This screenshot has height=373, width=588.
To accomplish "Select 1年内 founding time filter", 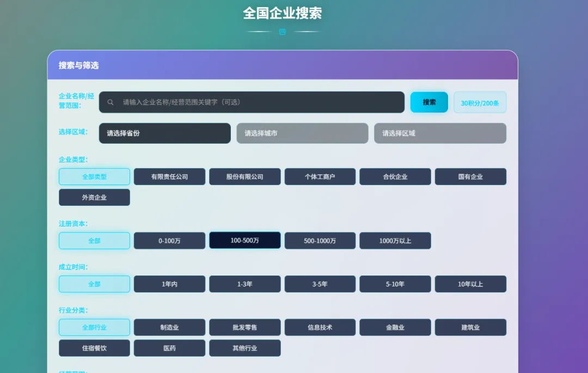I will pyautogui.click(x=169, y=283).
